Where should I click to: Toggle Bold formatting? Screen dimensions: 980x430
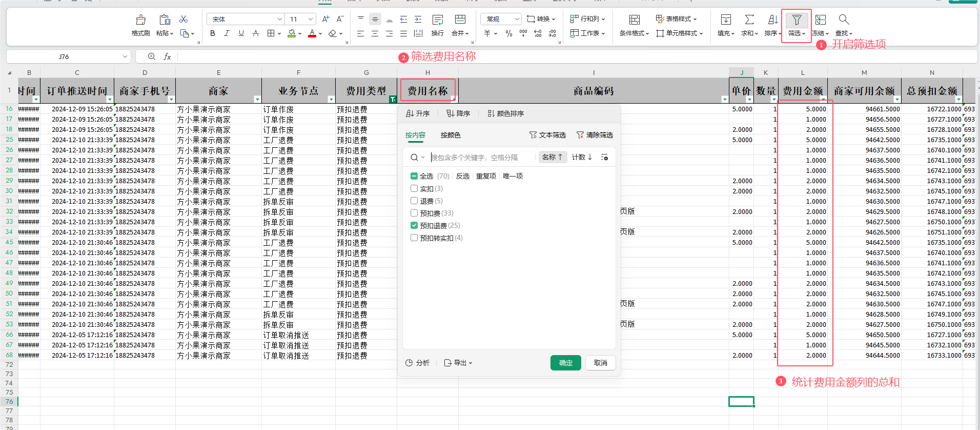[x=213, y=33]
